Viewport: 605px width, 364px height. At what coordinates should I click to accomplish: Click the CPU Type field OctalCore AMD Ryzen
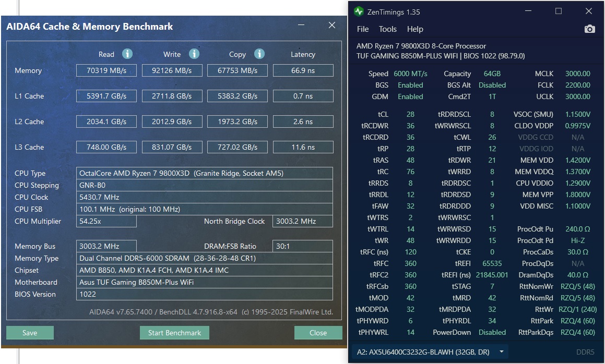205,173
